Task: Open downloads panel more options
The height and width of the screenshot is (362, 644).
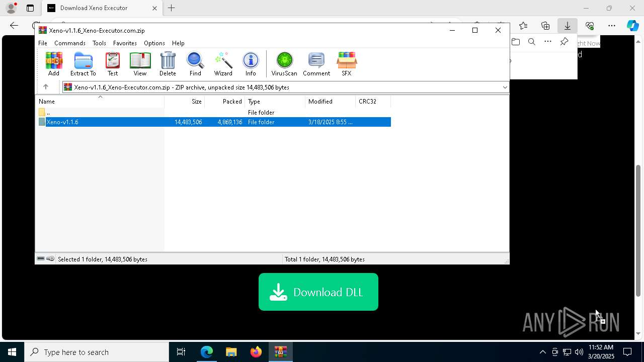Action: pos(548,42)
